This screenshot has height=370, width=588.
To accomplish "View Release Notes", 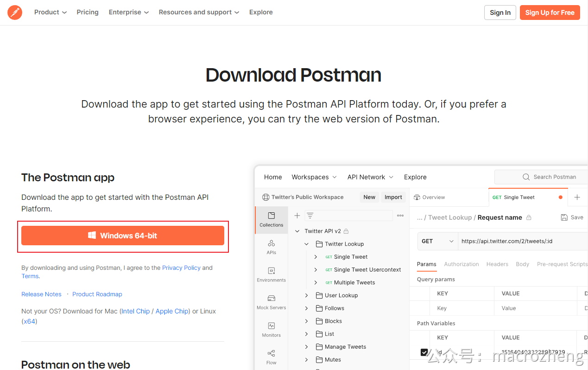I will tap(41, 294).
